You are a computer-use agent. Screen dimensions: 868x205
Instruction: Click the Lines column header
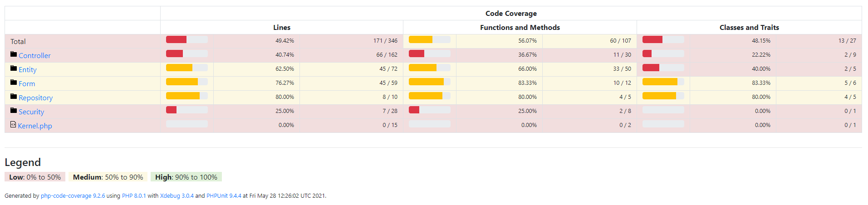282,28
